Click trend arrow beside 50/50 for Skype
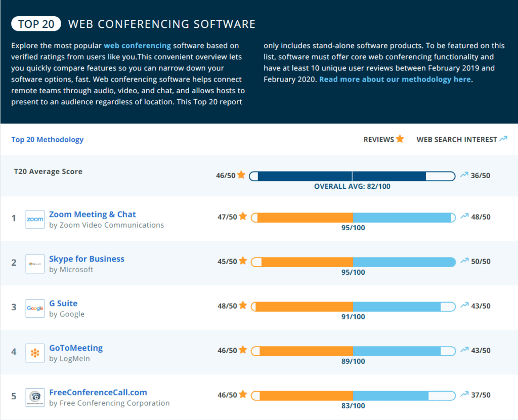Screen dimensions: 518x420 coord(464,261)
